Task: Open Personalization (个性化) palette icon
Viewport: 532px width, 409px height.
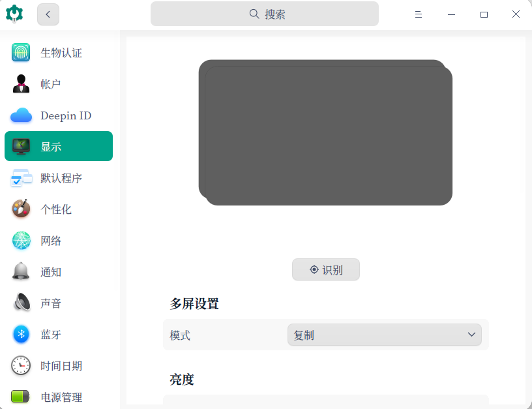Action: (21, 209)
